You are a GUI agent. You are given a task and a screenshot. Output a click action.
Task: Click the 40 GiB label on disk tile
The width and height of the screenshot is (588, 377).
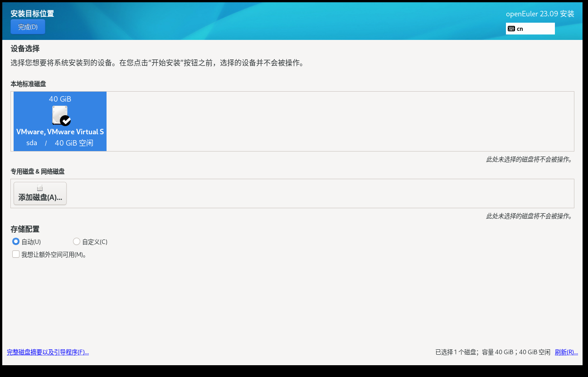[x=60, y=99]
